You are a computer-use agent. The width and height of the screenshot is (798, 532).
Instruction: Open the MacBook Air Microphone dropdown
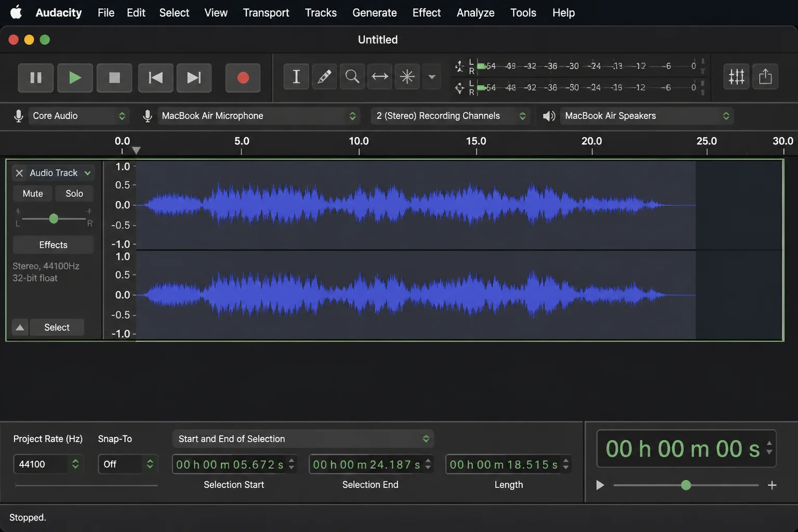pos(258,116)
